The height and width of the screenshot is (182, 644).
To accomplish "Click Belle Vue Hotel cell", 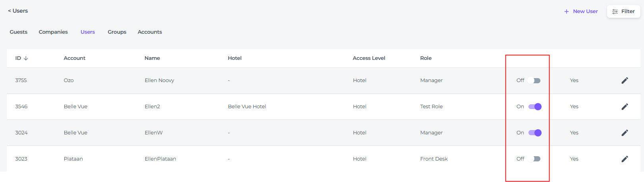I will point(247,107).
